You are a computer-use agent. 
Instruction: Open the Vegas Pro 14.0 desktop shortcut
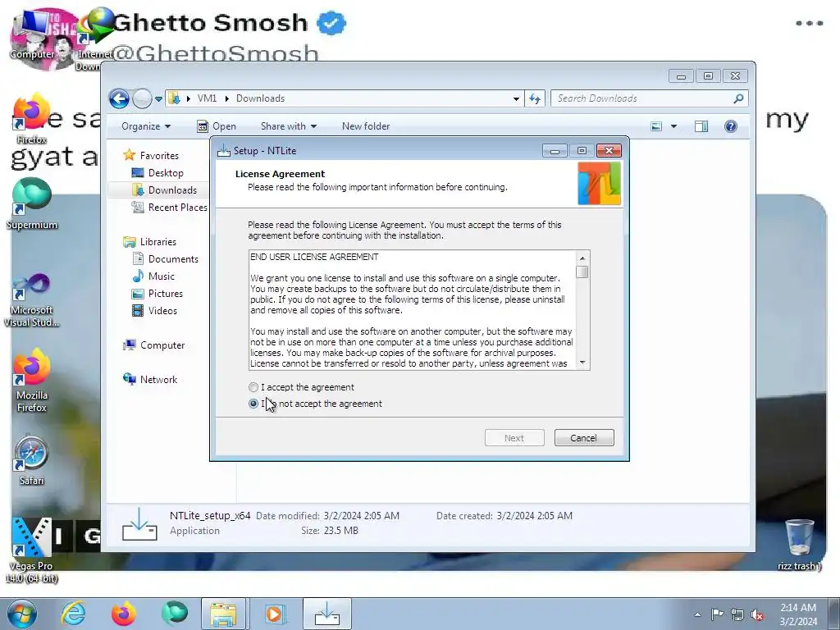[32, 550]
